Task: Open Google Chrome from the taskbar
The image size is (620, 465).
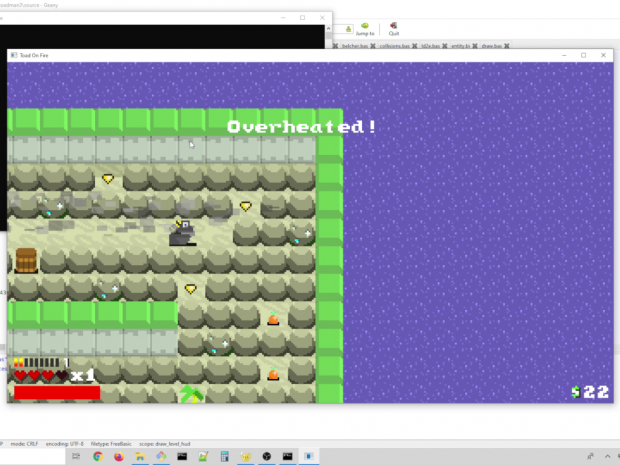Action: coord(98,456)
